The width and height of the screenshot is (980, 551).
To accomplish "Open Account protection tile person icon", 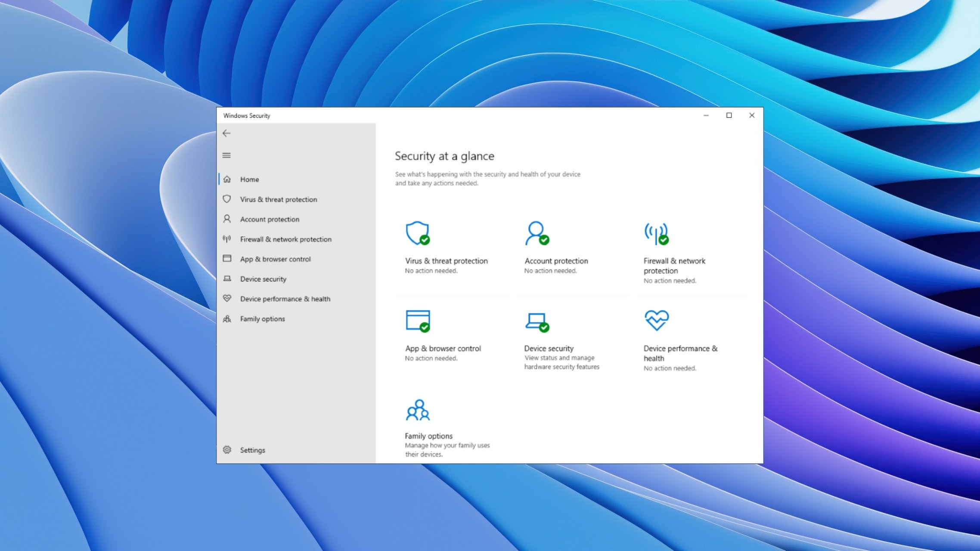I will click(537, 233).
